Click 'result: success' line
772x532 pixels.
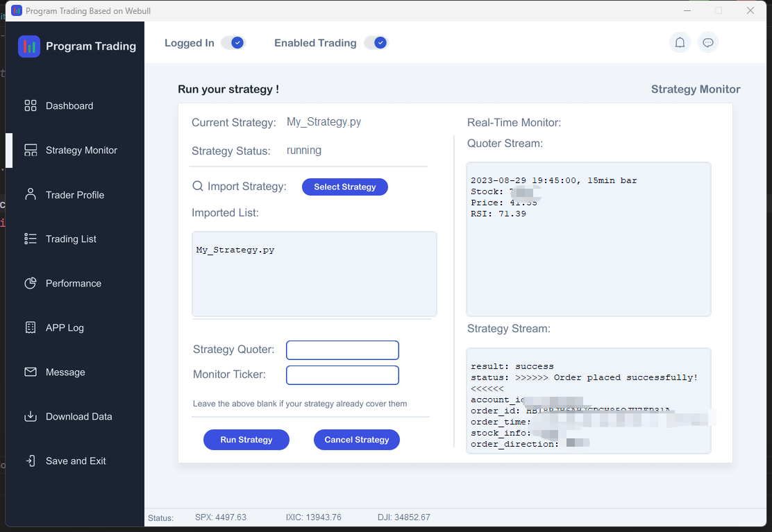point(512,366)
